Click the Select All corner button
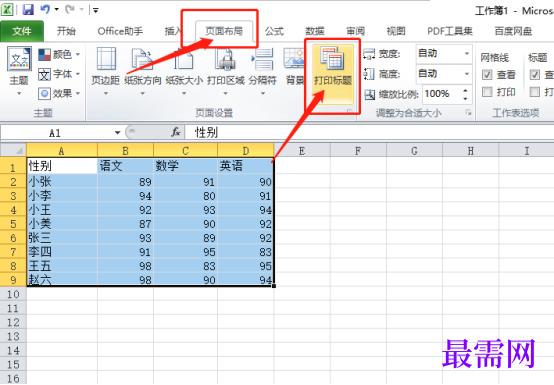Screen dimensions: 554x385 point(13,151)
